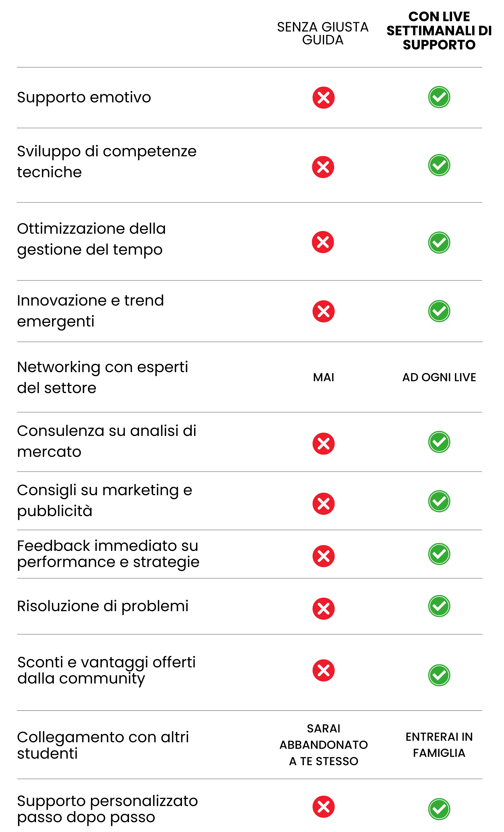Click the SENZA GIUSTA GUIDA column header
504x832 pixels.
pyautogui.click(x=322, y=34)
